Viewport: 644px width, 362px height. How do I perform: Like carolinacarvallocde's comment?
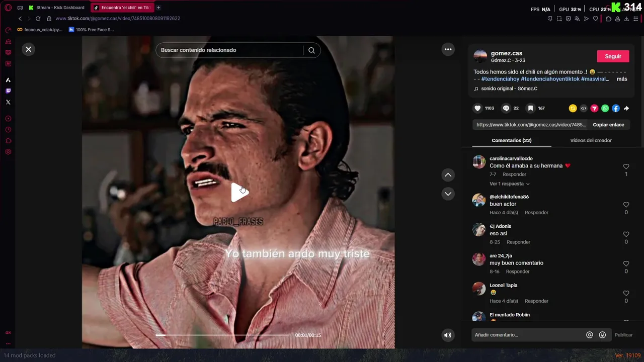626,166
